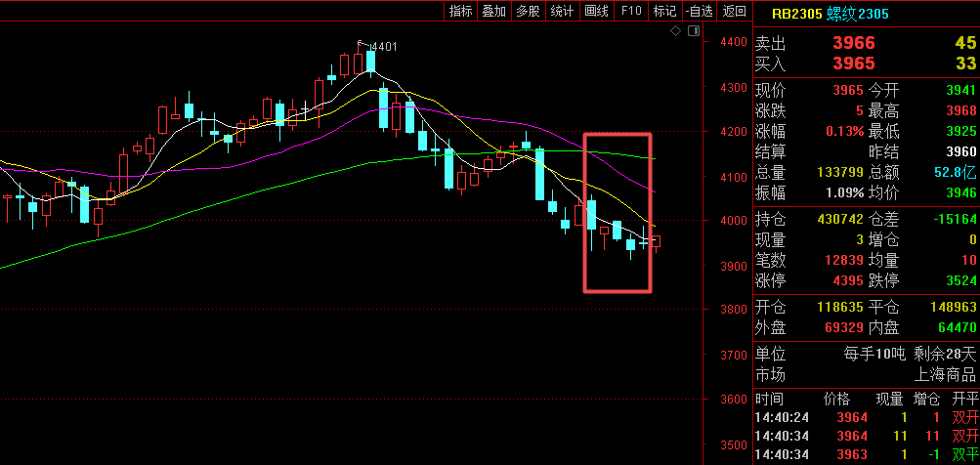The width and height of the screenshot is (980, 465).
Task: Select the 多股 multi-stock view
Action: coord(528,11)
